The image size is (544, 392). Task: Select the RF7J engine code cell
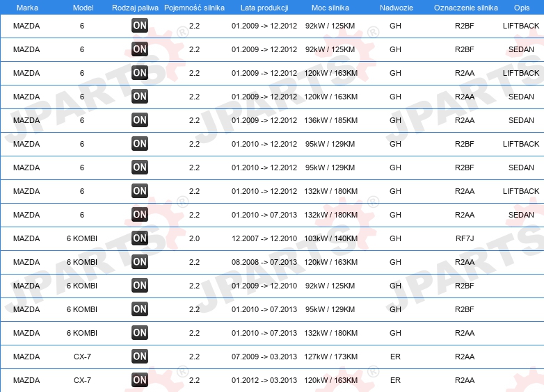pyautogui.click(x=465, y=238)
